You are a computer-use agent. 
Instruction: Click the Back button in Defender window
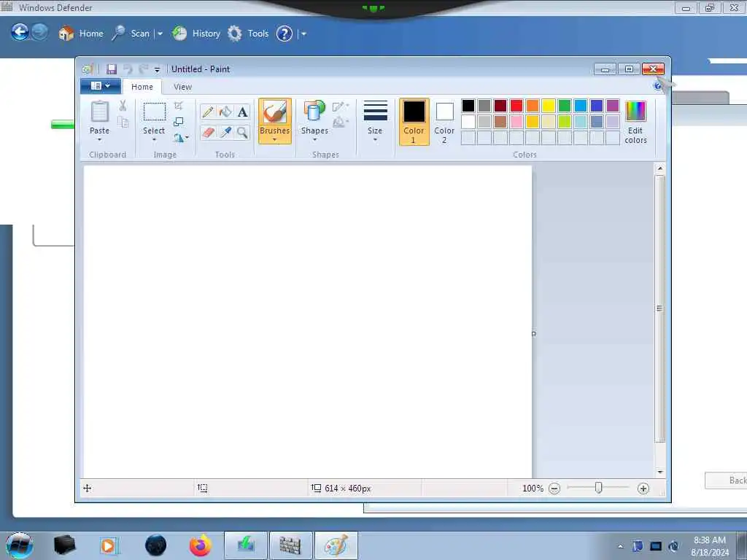[726, 480]
